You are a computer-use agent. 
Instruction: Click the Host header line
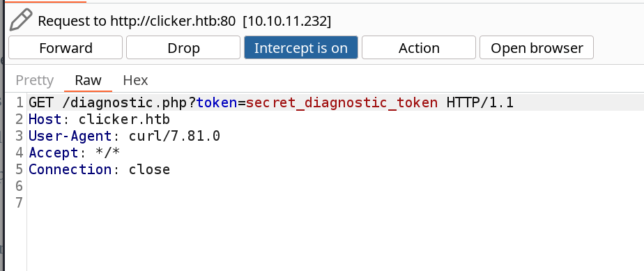coord(100,119)
